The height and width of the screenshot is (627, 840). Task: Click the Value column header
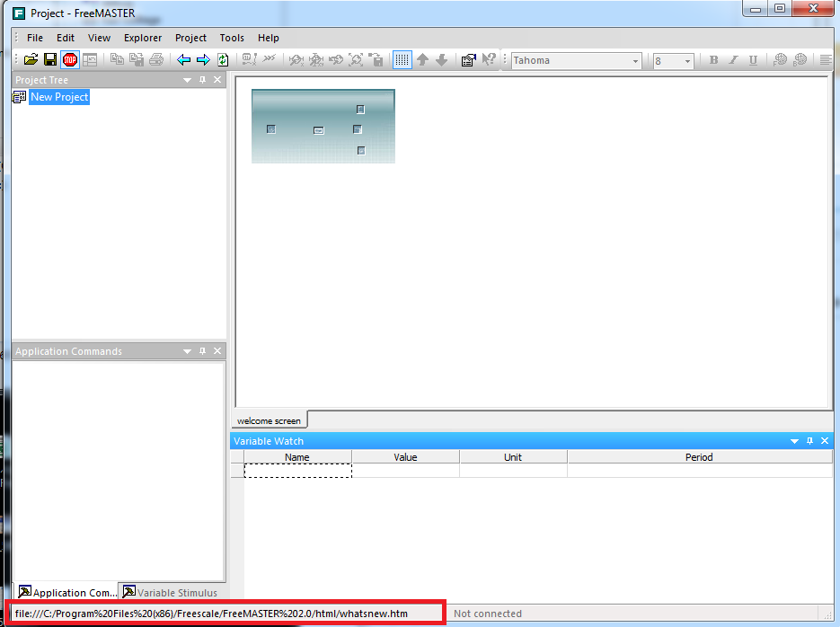405,457
